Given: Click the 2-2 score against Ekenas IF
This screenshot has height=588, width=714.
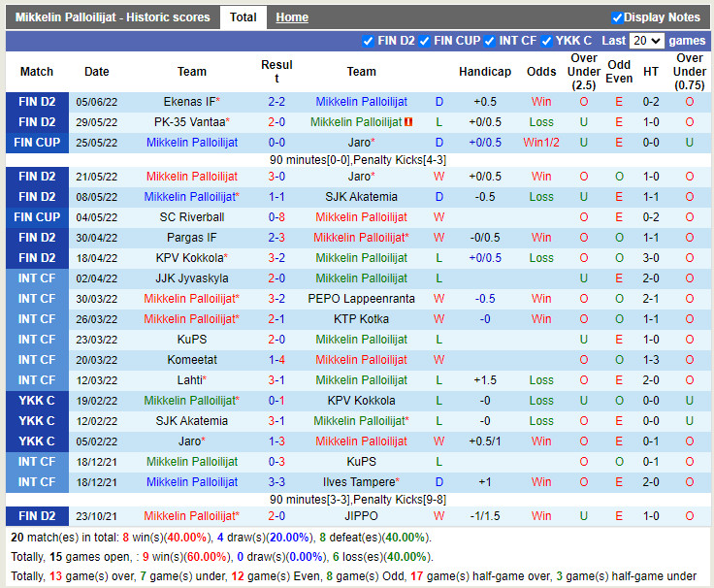Looking at the screenshot, I should click(x=276, y=102).
